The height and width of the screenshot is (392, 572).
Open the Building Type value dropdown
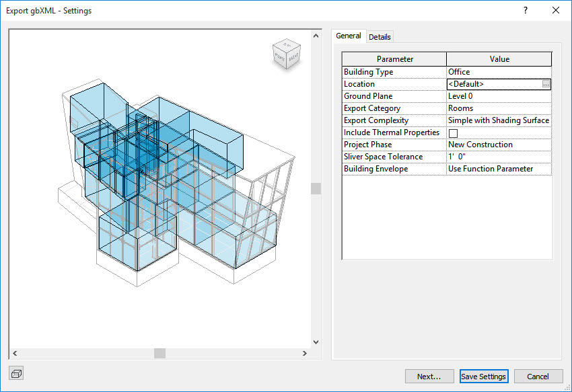pos(499,72)
